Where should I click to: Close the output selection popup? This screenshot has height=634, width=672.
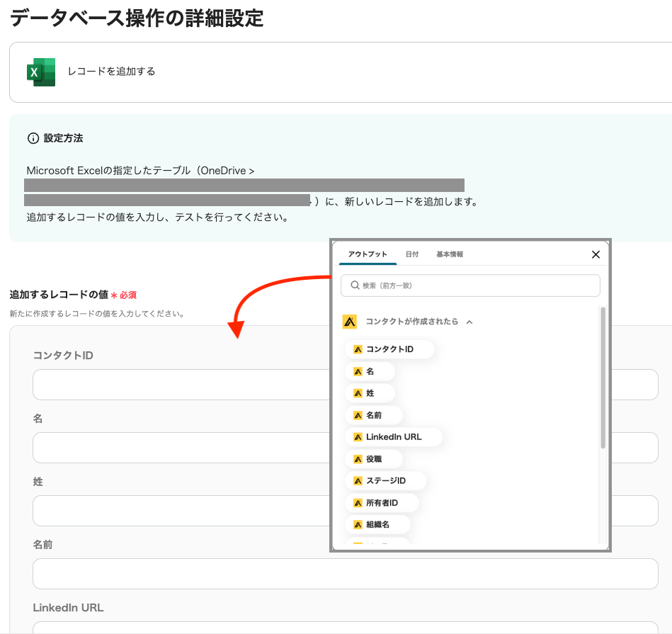click(x=596, y=255)
